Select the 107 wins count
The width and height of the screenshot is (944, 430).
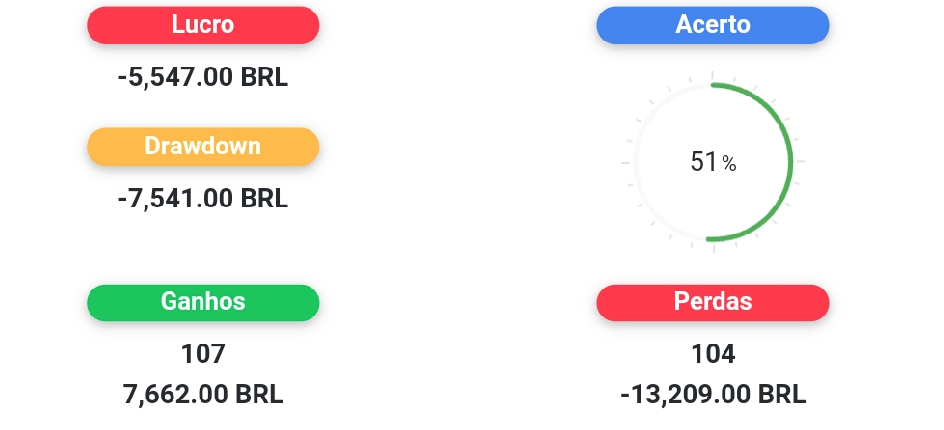tap(203, 354)
